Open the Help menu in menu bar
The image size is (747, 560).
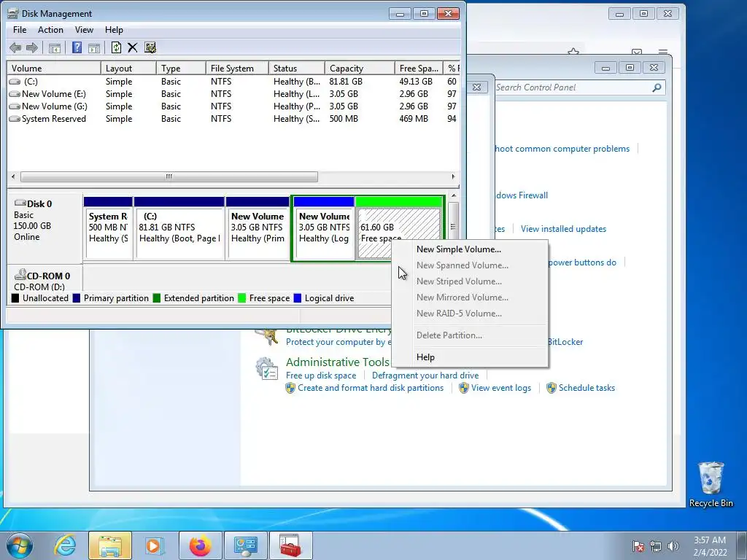click(x=114, y=29)
